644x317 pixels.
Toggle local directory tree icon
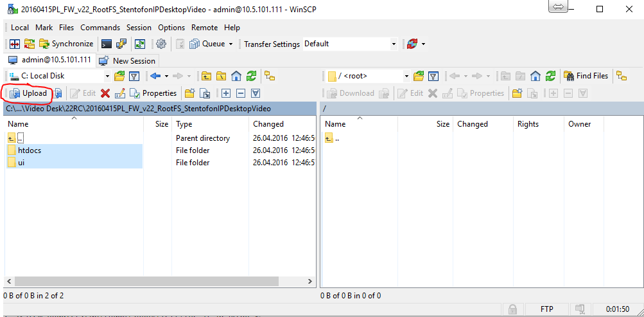pos(270,76)
